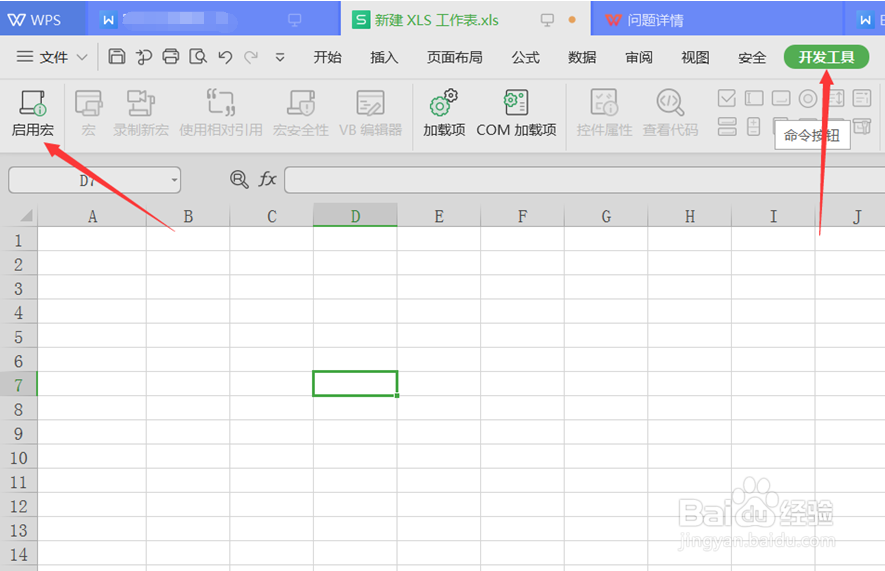
Task: Open the 数据 (Data) ribbon tab
Action: tap(582, 57)
